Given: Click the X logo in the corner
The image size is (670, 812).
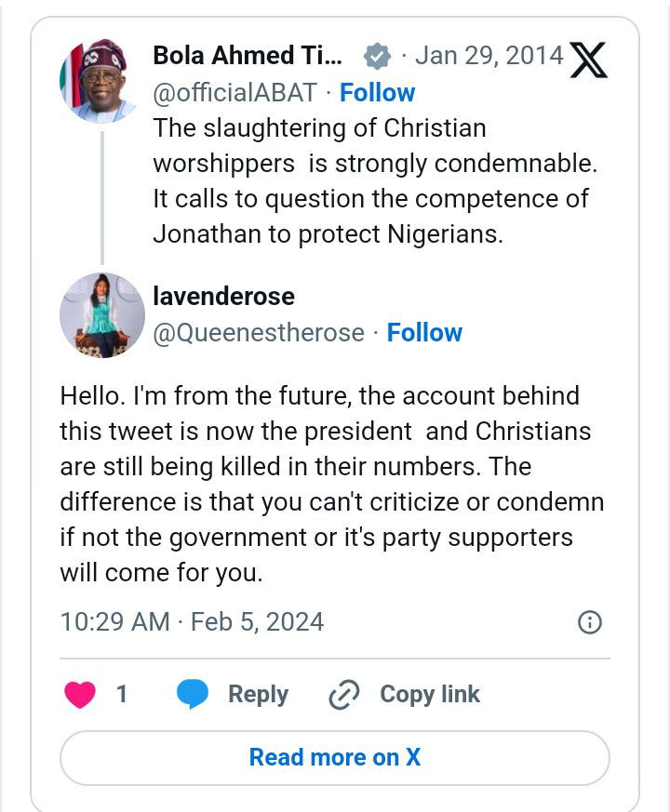Looking at the screenshot, I should pyautogui.click(x=588, y=60).
